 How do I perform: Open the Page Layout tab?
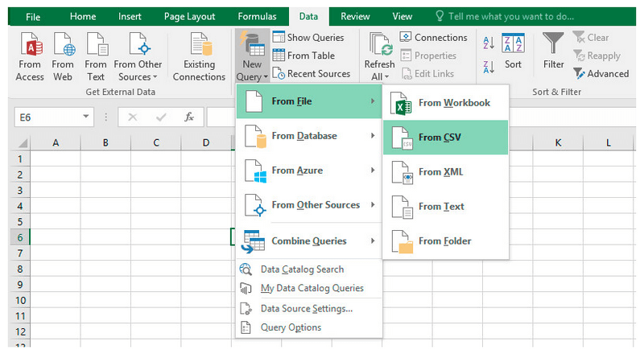pyautogui.click(x=190, y=16)
